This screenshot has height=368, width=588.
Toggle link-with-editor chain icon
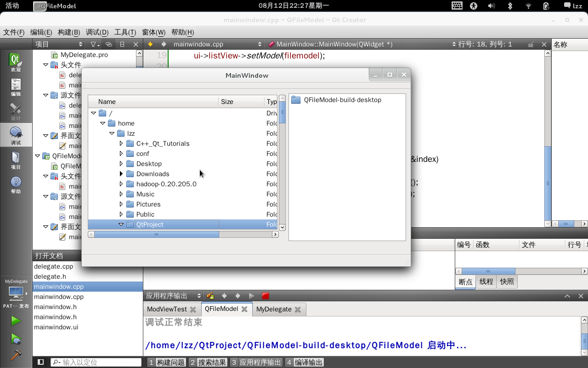[108, 44]
